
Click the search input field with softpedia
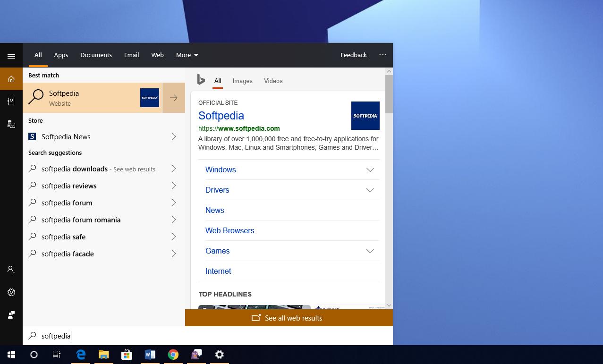click(x=208, y=336)
